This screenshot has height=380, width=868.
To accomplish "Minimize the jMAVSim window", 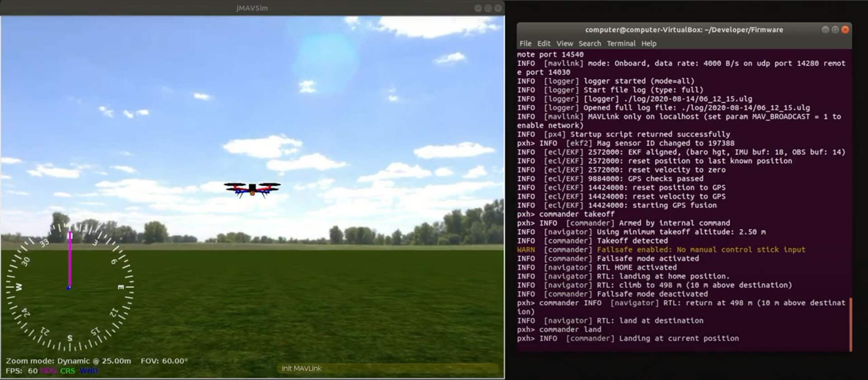I will [478, 8].
